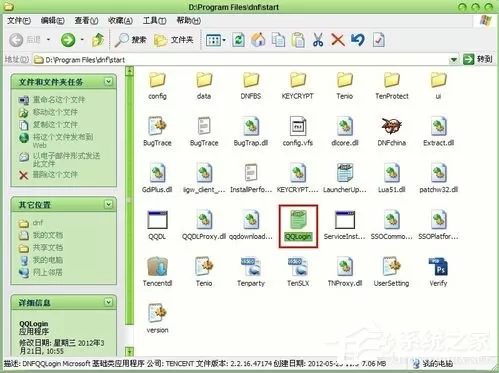Select the TNProxy.dll file
The width and height of the screenshot is (499, 373).
coord(345,272)
